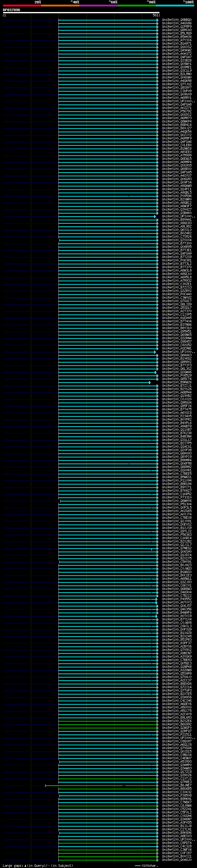Select hit label UniRef100_Q7YJU2
The image size is (197, 868).
click(x=177, y=84)
